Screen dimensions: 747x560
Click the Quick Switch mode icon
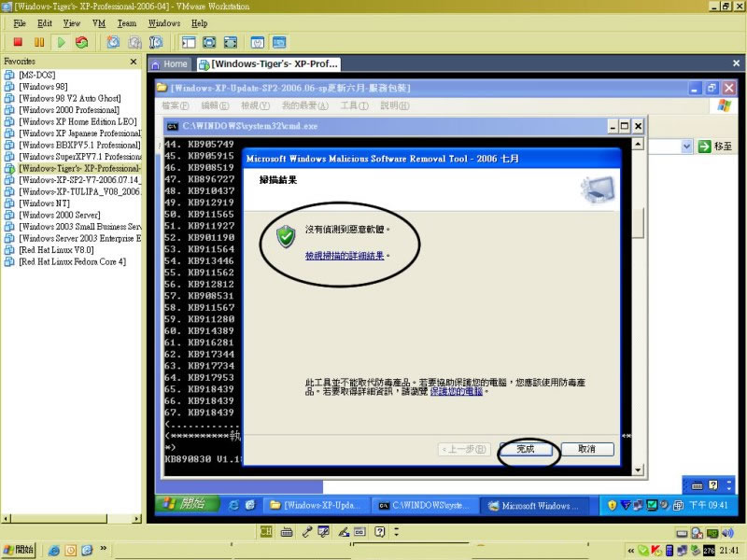pyautogui.click(x=209, y=42)
